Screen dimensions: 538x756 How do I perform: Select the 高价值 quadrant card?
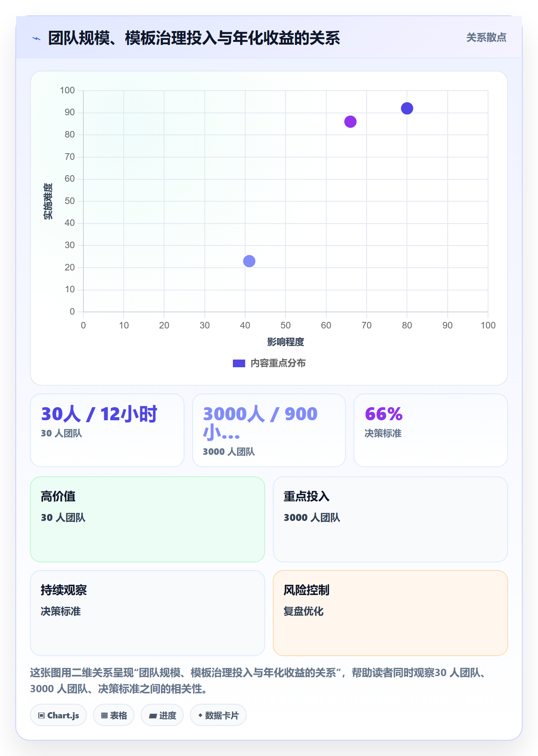point(148,519)
